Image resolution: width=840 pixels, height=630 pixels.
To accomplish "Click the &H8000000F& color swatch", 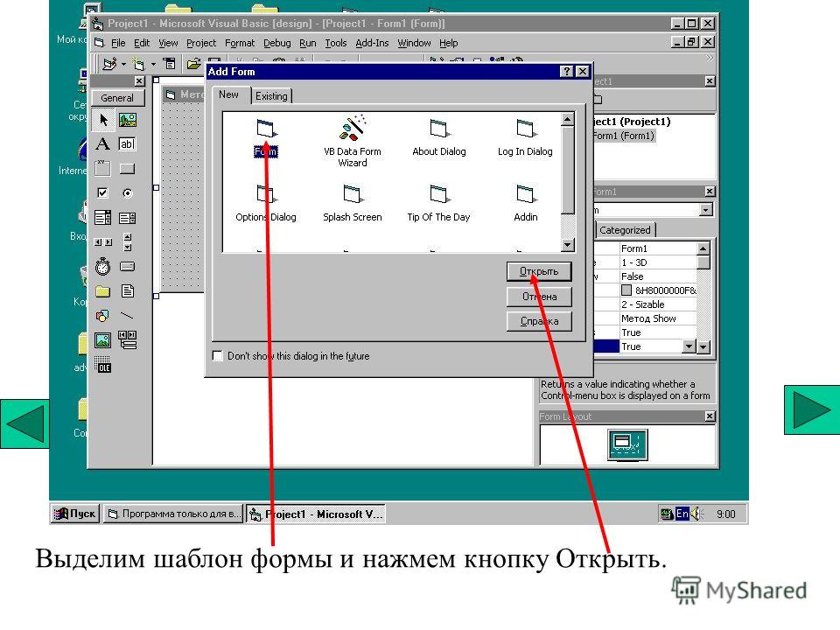I will click(626, 290).
